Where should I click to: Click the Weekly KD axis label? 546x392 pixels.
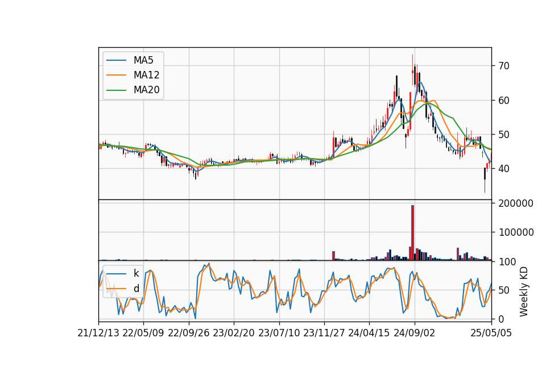(524, 291)
